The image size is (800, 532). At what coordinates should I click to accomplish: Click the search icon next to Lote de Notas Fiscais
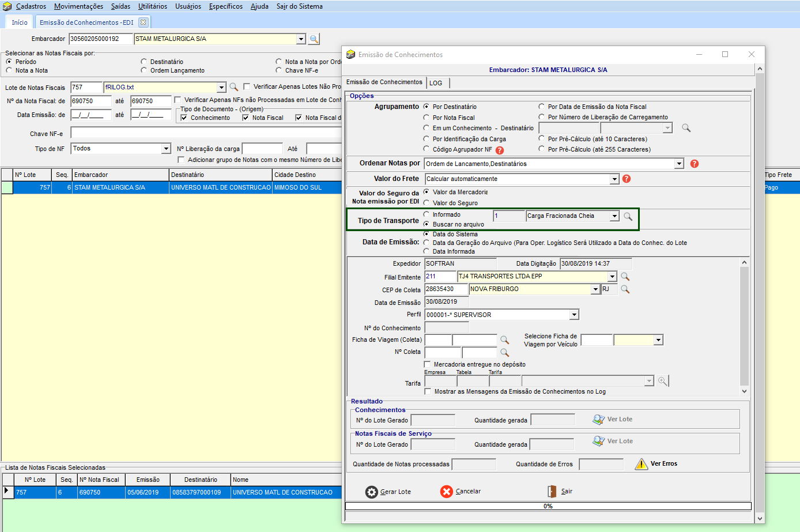pos(234,87)
